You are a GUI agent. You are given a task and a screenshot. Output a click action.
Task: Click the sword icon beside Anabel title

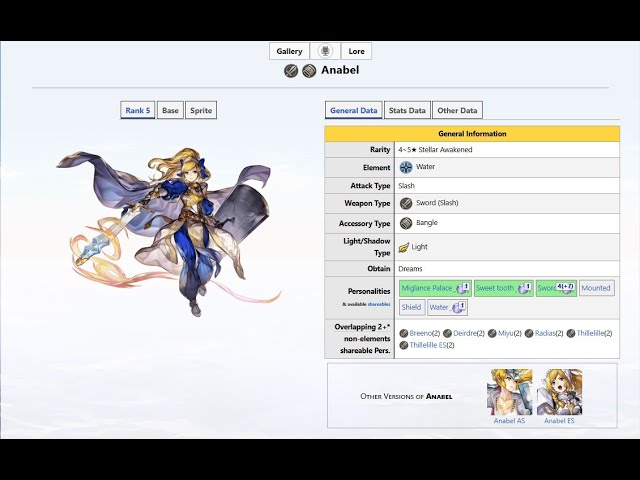tap(291, 71)
